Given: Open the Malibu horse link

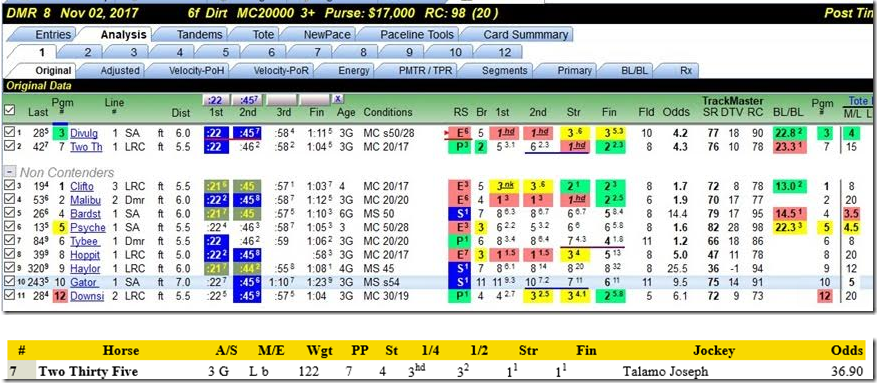Looking at the screenshot, I should point(86,200).
